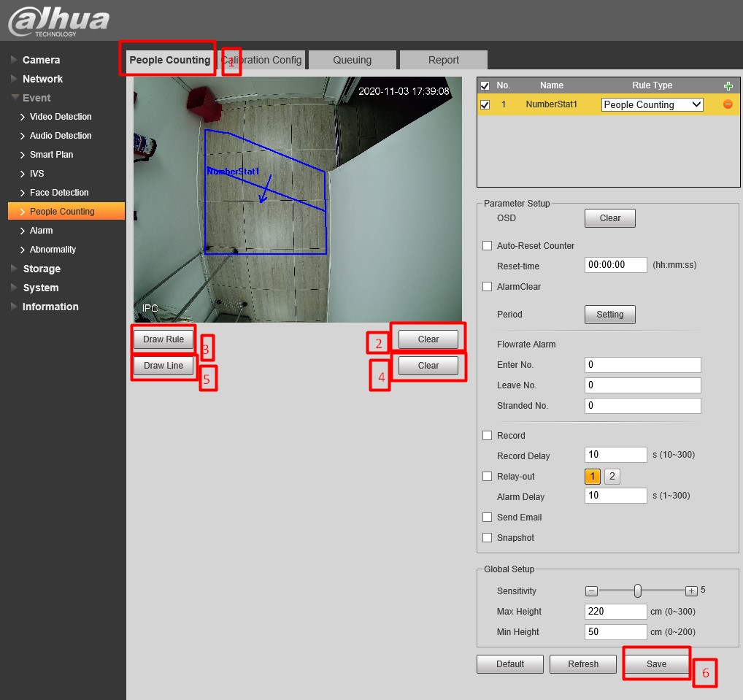
Task: Decrease sensitivity with the minus icon
Action: [x=591, y=591]
